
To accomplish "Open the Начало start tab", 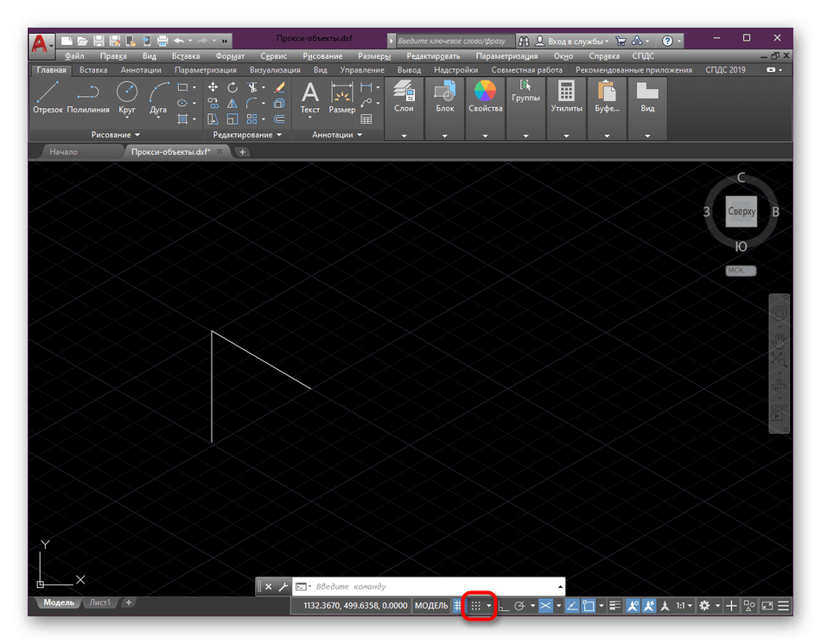I will coord(63,152).
